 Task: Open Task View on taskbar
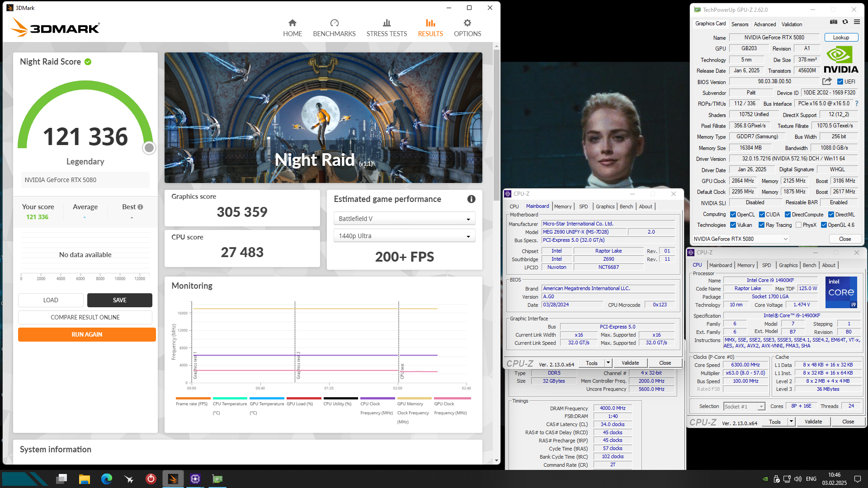(62, 479)
